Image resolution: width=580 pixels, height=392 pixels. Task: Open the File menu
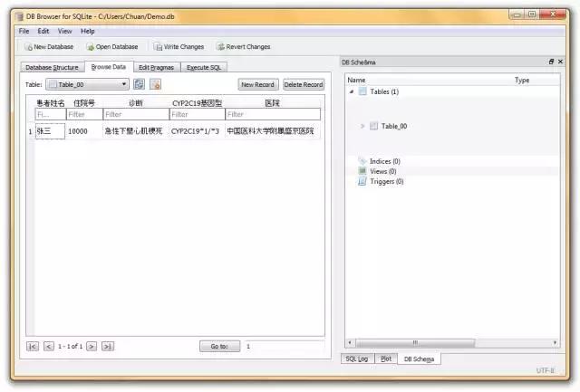pos(24,31)
